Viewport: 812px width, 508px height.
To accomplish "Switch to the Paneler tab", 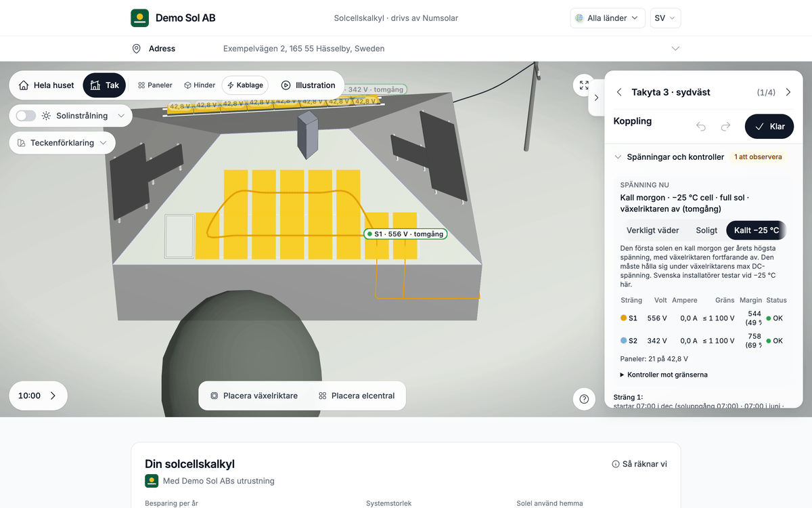I will click(155, 85).
